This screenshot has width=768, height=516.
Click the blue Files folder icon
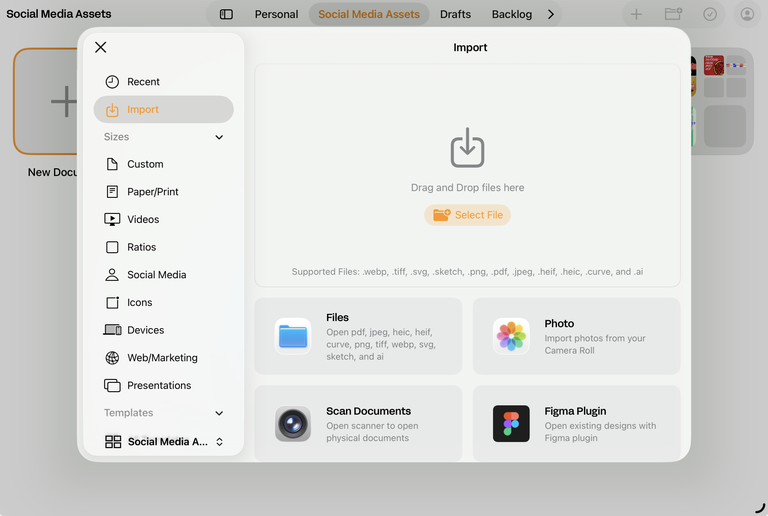click(293, 336)
